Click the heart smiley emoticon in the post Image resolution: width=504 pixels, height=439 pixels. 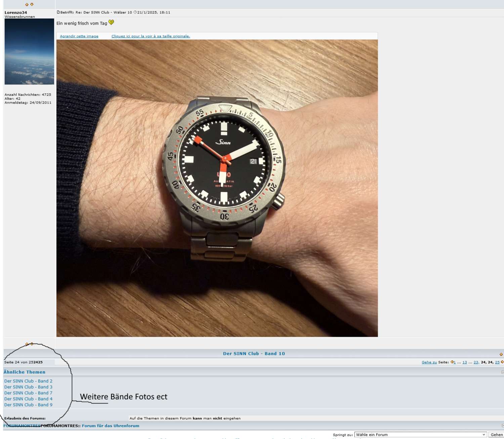(111, 23)
